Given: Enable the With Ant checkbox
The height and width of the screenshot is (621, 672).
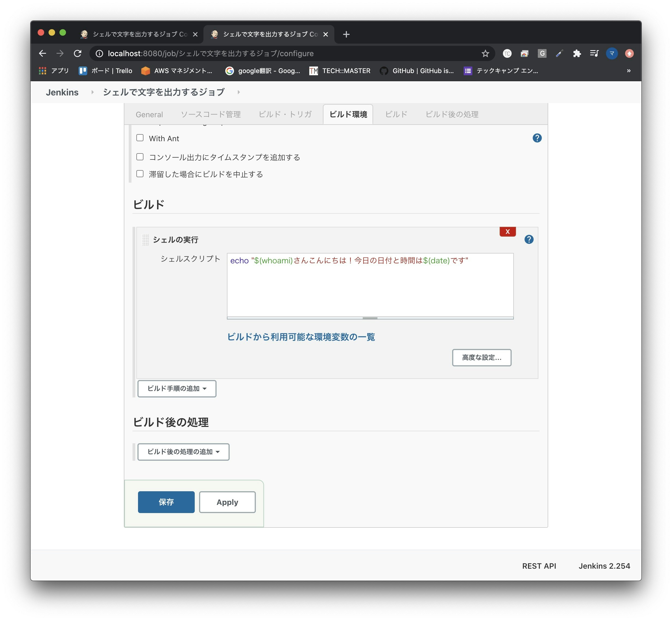Looking at the screenshot, I should pyautogui.click(x=140, y=138).
